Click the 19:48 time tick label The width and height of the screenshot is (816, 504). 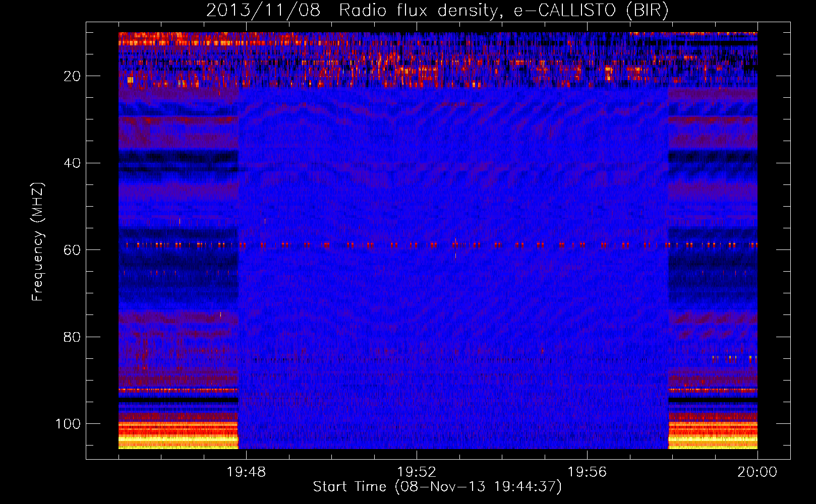click(x=246, y=472)
